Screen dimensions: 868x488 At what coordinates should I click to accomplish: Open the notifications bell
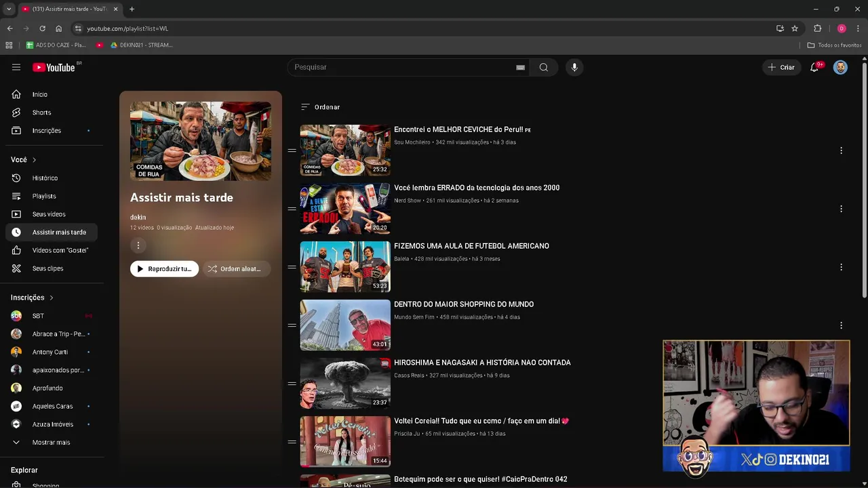pyautogui.click(x=814, y=67)
